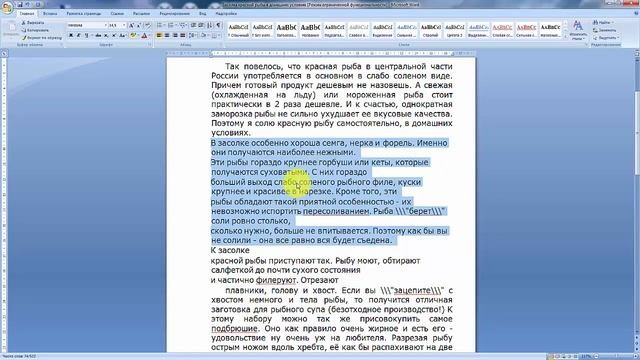Expand the styles gallery
Image resolution: width=640 pixels, height=360 pixels.
pos(565,37)
